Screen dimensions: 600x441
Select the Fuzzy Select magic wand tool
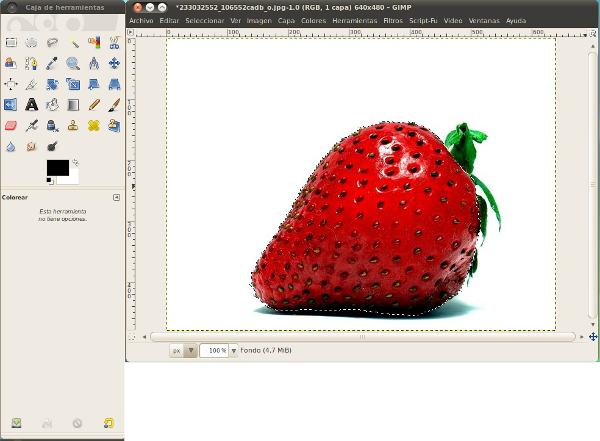pyautogui.click(x=74, y=43)
